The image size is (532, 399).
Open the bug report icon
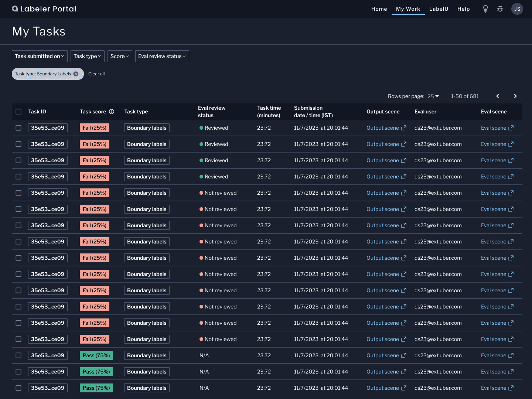pyautogui.click(x=500, y=9)
